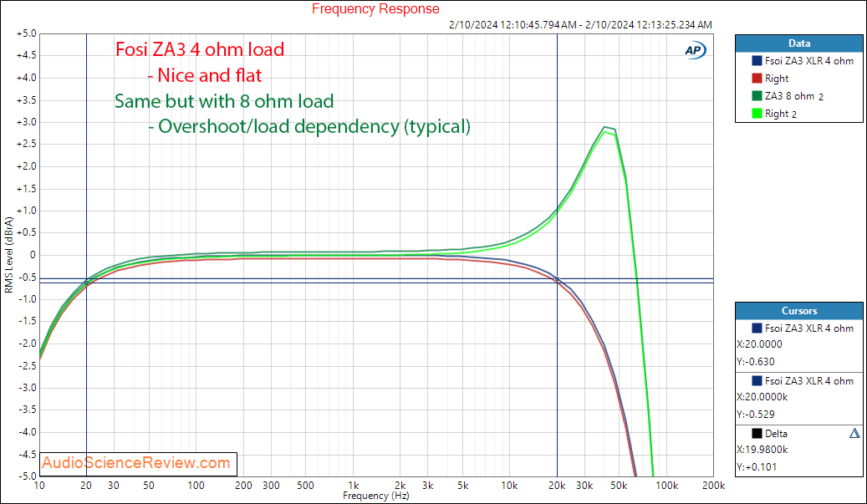Click the "Same but with 8 ohm load" annotation
This screenshot has height=504, width=867.
(x=224, y=101)
